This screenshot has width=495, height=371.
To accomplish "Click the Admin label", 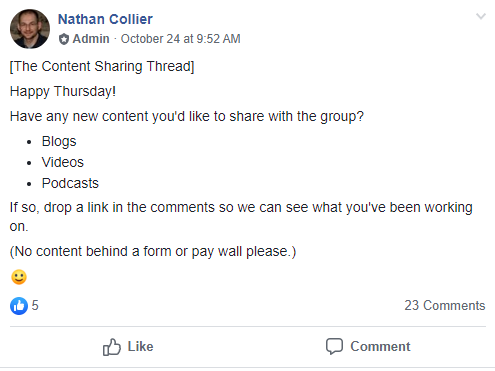I will click(91, 39).
